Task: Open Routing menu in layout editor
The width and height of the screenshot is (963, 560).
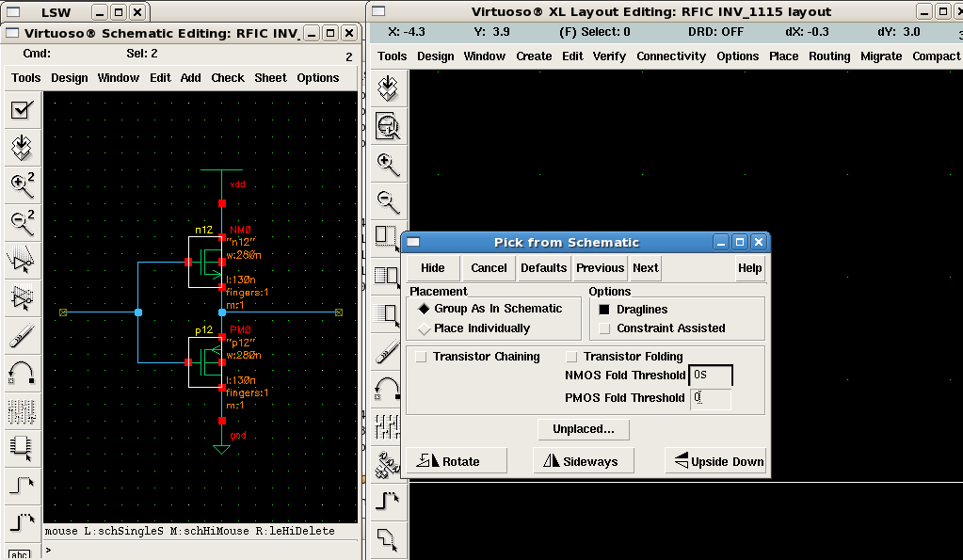Action: [829, 56]
